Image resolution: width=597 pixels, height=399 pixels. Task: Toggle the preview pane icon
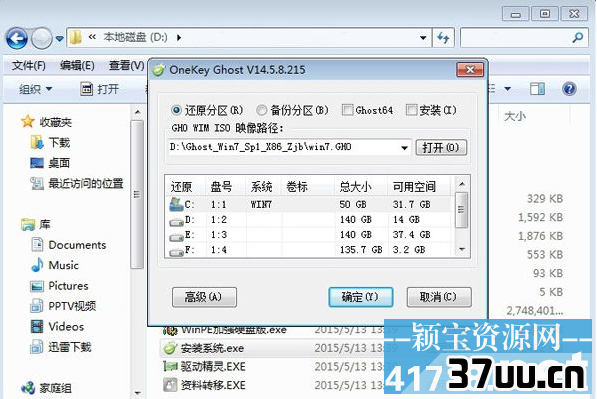pos(537,89)
